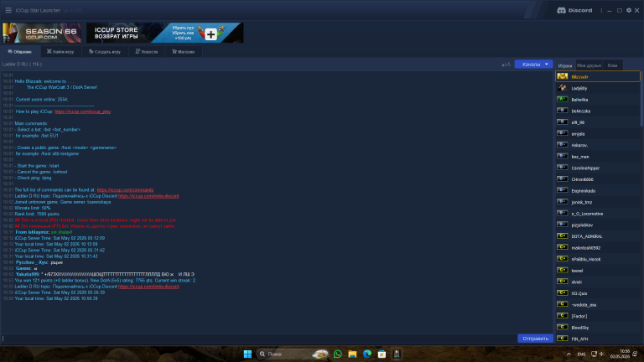Launch Microsoft Edge from the taskbar

pyautogui.click(x=367, y=354)
